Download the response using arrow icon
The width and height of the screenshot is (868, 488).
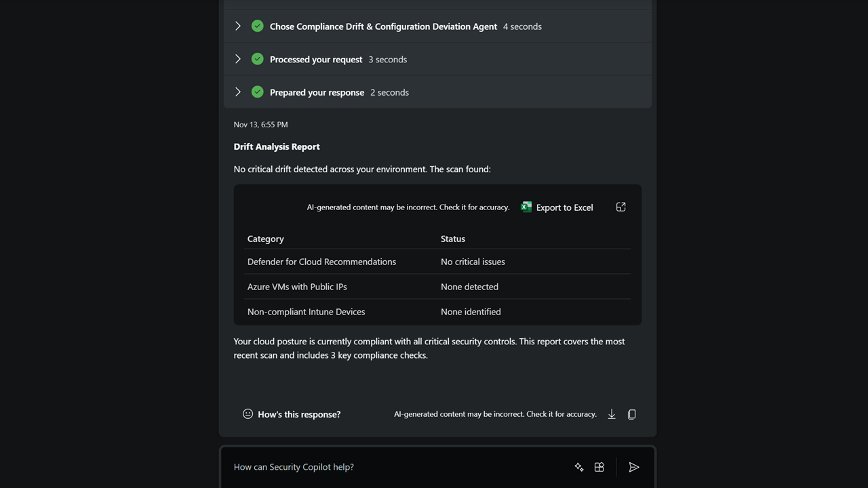tap(612, 414)
